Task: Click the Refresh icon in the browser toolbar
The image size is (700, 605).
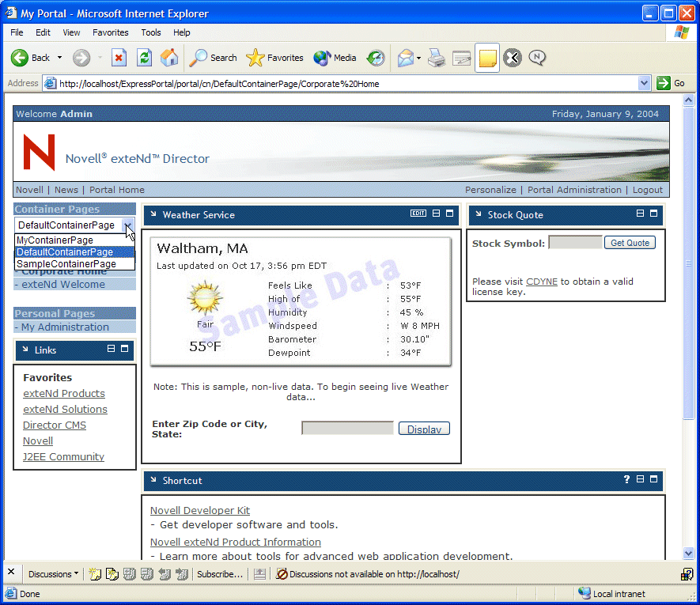Action: click(143, 58)
